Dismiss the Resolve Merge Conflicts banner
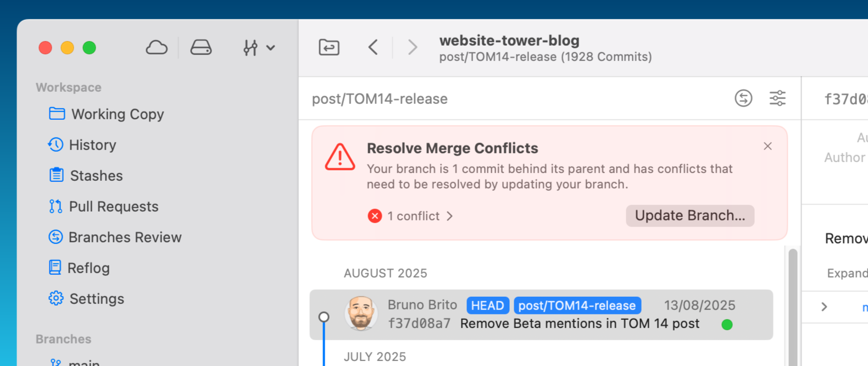 pos(767,146)
